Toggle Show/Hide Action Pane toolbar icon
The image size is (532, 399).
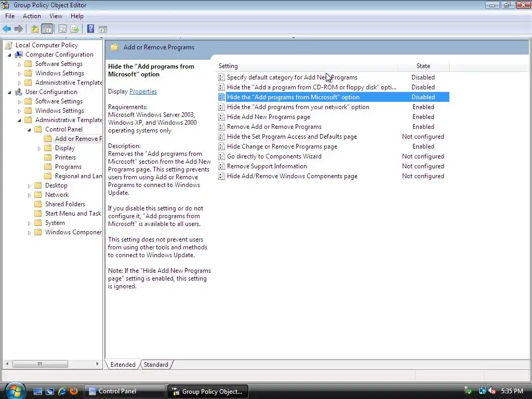(x=103, y=29)
